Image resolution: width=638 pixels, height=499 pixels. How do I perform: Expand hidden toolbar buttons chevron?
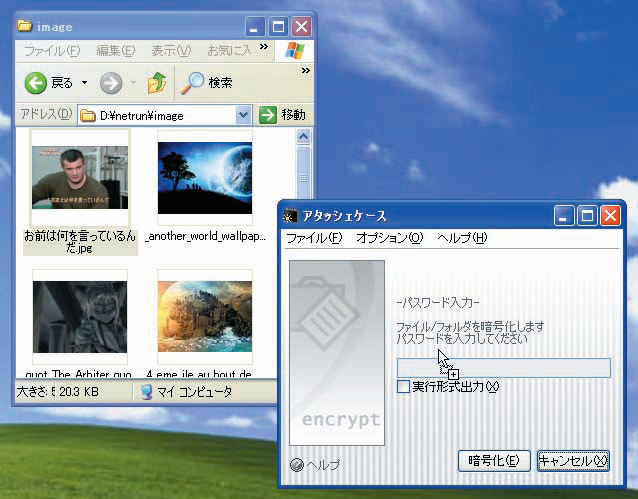pyautogui.click(x=306, y=70)
